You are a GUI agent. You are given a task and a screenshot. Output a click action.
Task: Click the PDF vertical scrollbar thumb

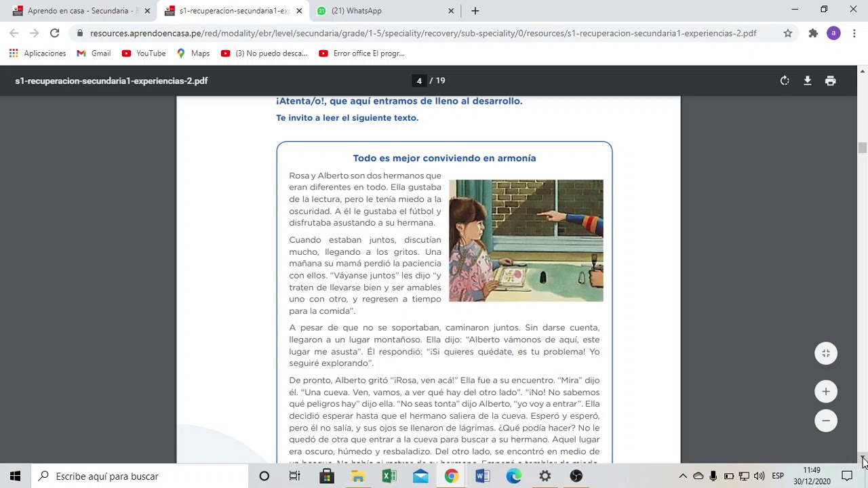point(863,148)
